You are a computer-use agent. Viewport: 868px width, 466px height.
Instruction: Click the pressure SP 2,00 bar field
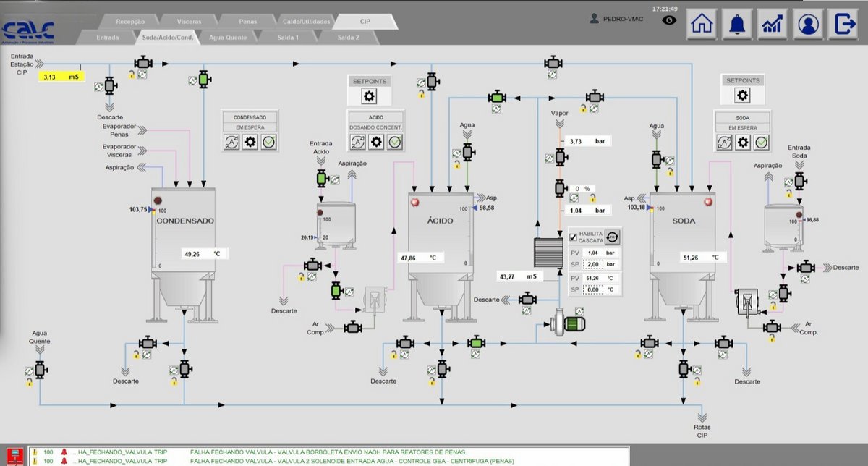(593, 264)
